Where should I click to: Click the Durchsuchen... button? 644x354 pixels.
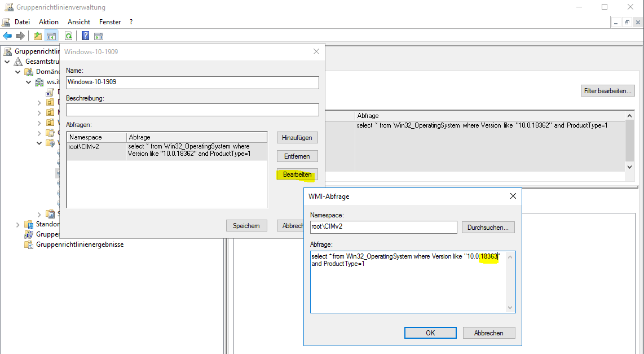pos(488,228)
